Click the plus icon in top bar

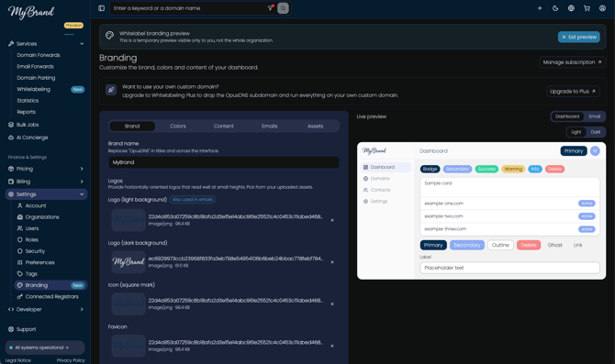tap(540, 8)
